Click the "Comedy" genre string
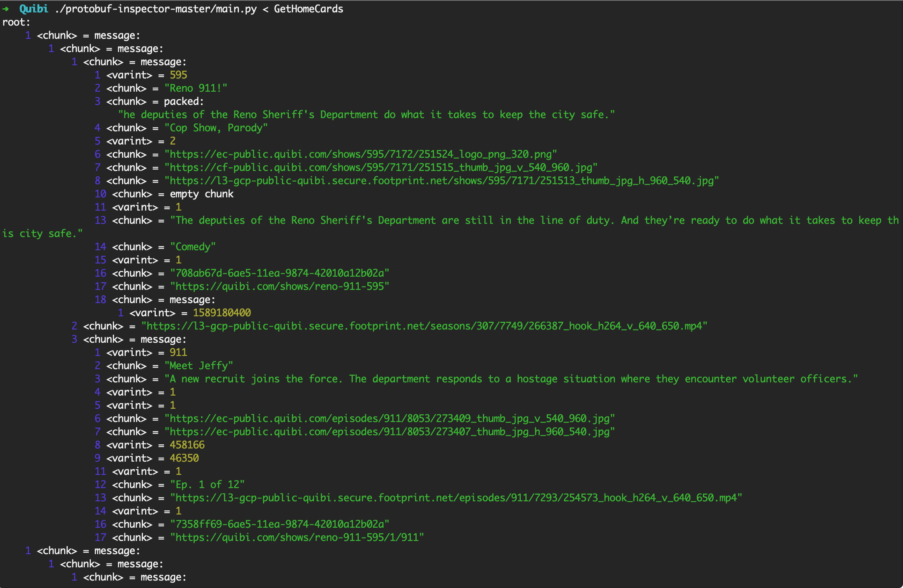903x588 pixels. coord(193,247)
